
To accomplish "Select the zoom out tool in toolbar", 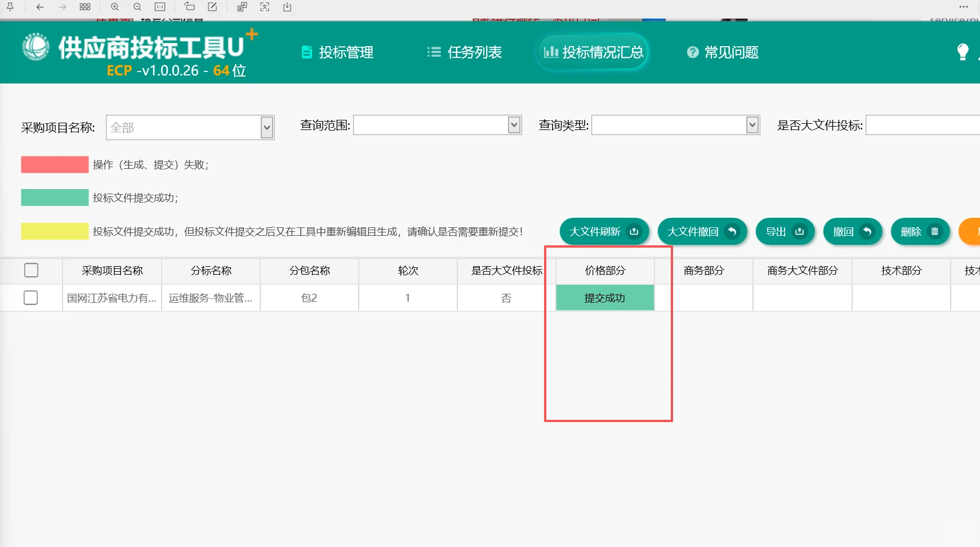I will click(137, 7).
